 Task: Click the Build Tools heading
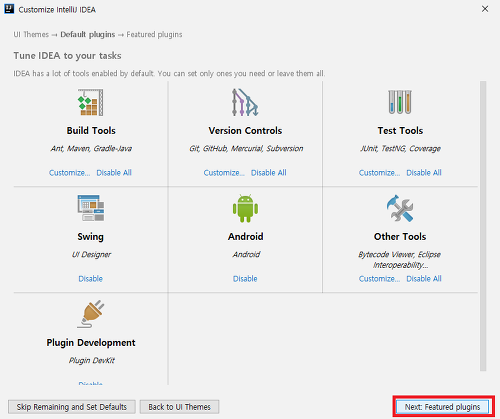click(91, 131)
